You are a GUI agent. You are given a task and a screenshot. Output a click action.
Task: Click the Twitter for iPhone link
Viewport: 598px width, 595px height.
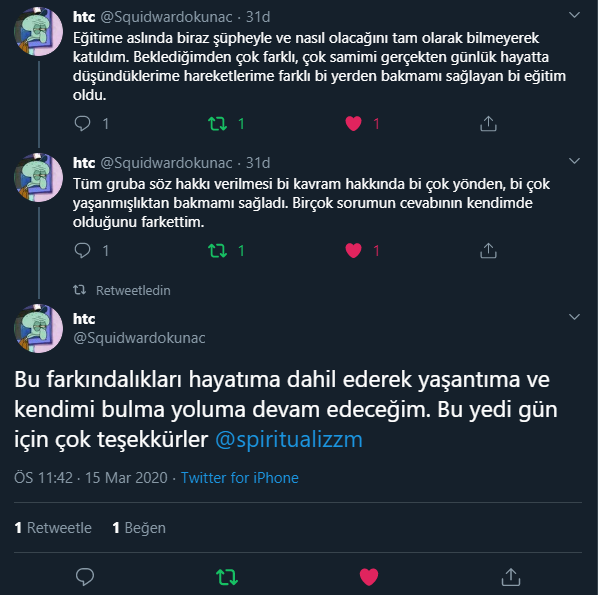click(240, 478)
